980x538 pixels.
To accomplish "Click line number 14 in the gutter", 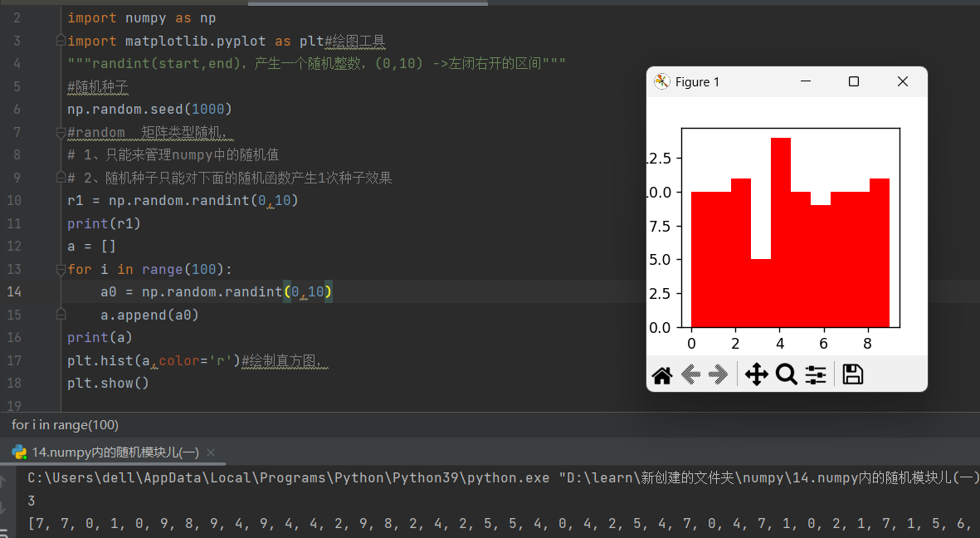I will 14,292.
